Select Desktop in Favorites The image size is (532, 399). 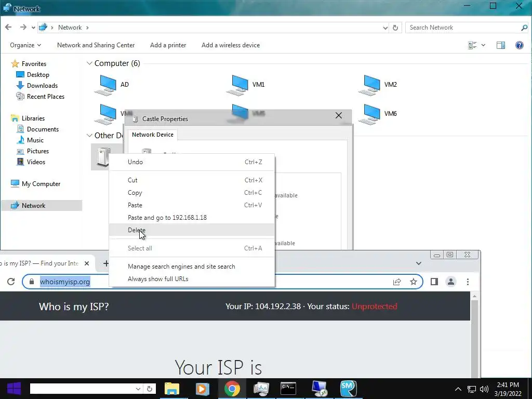(33, 75)
